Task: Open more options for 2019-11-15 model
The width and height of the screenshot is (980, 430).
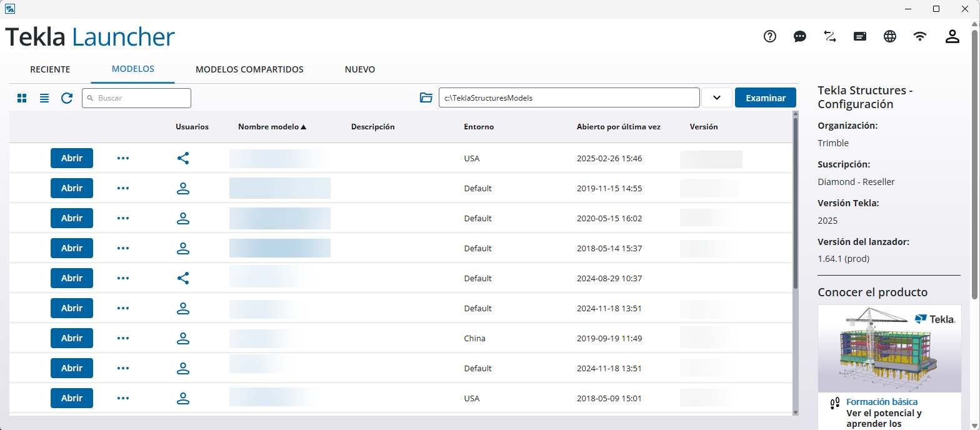Action: point(123,188)
